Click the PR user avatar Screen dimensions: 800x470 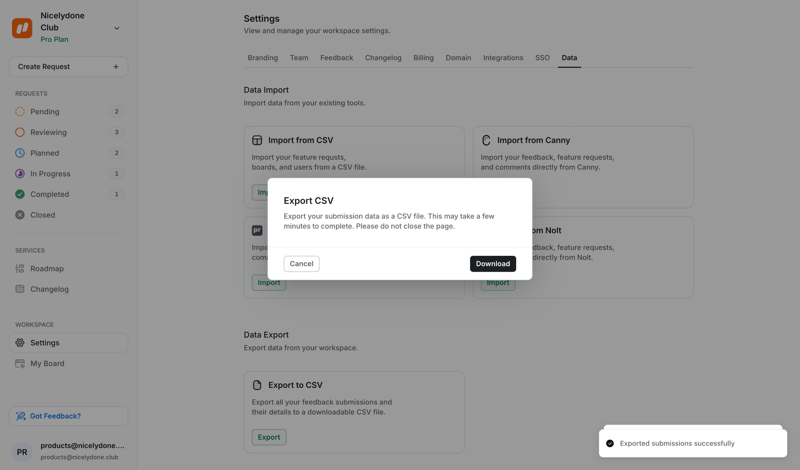pyautogui.click(x=22, y=452)
